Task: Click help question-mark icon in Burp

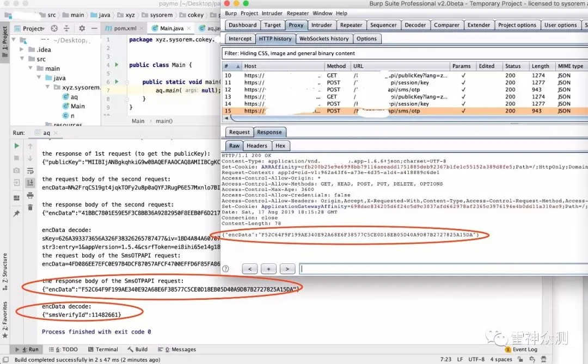Action: pos(226,268)
